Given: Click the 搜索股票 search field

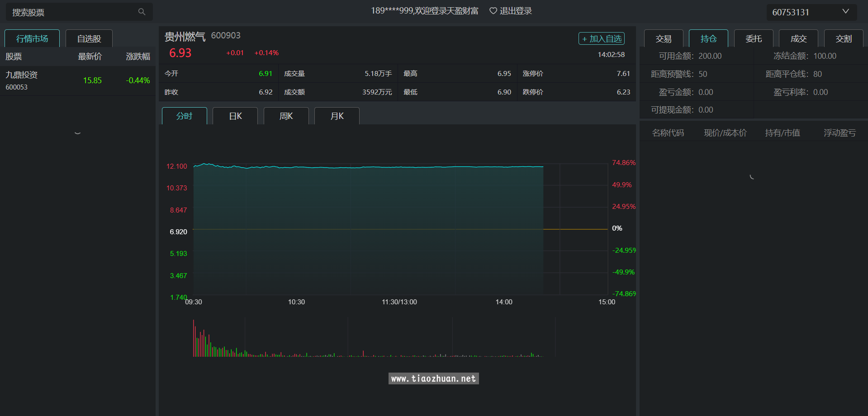Looking at the screenshot, I should (72, 12).
